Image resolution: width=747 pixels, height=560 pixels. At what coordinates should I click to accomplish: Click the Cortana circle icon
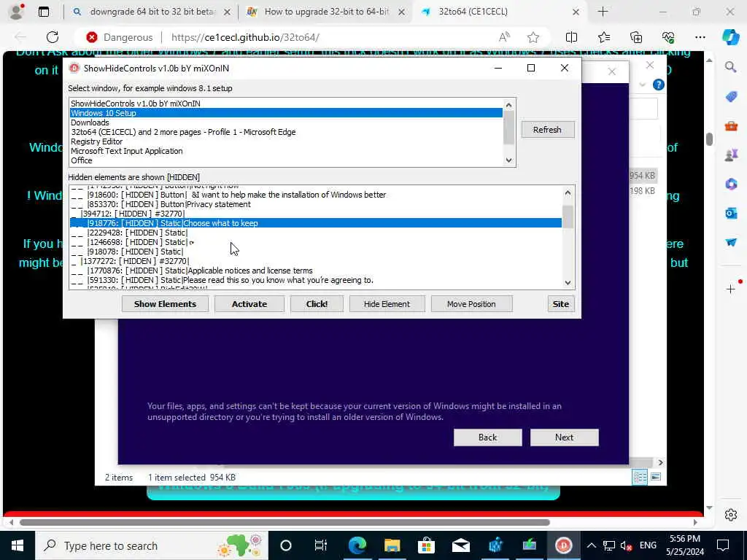point(286,545)
